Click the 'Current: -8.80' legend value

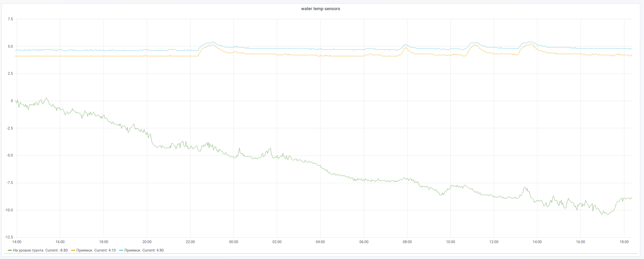coord(57,251)
